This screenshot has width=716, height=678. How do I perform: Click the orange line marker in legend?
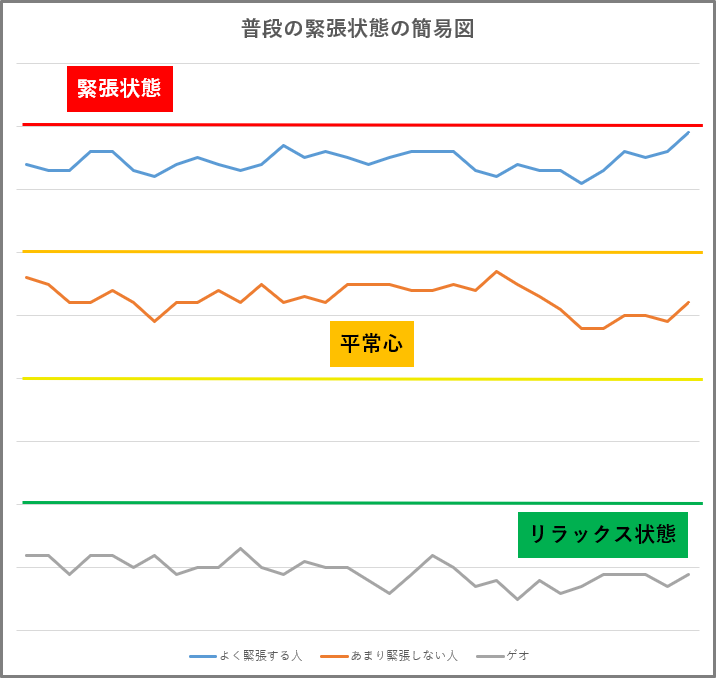click(334, 657)
